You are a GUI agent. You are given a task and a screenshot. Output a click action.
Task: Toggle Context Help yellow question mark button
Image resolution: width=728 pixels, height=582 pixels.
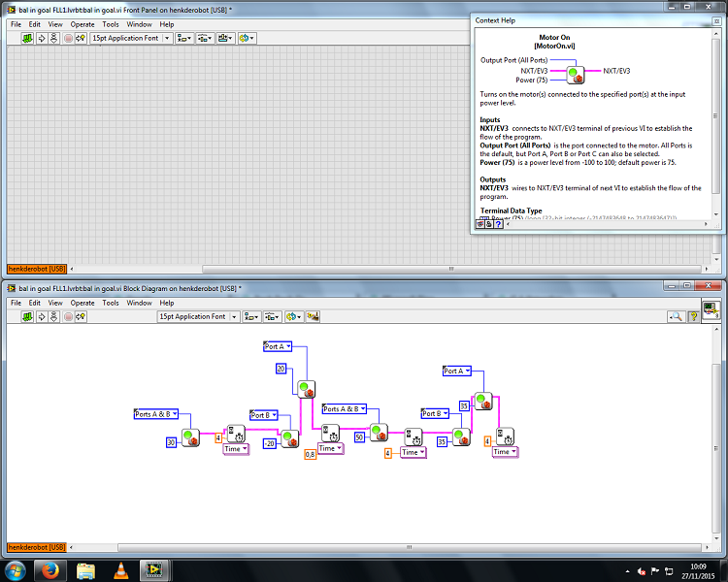coord(694,316)
